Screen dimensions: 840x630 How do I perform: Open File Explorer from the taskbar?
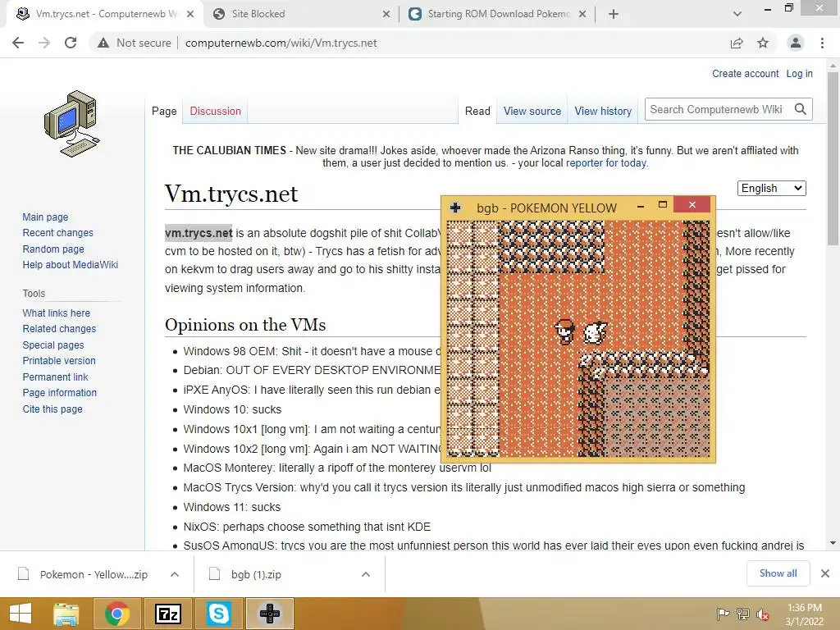(x=66, y=614)
